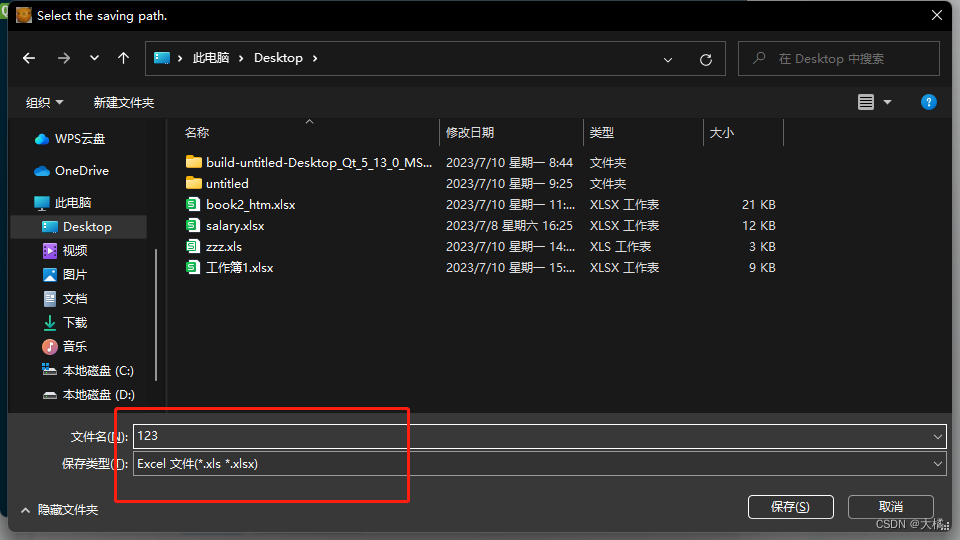Screen dimensions: 960x540
Task: Click the sidebar vertical scrollbar
Action: (x=156, y=314)
